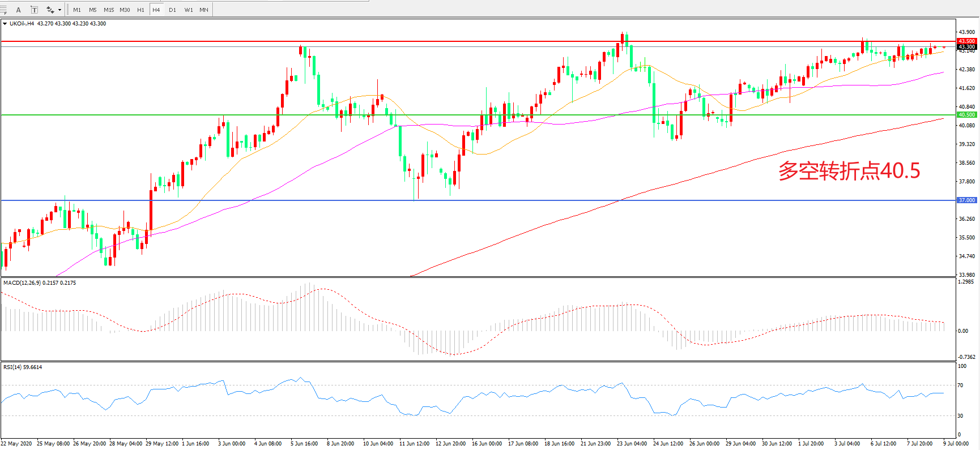Viewport: 980px width, 450px height.
Task: Open the arrows tool dropdown arrow
Action: [59, 10]
